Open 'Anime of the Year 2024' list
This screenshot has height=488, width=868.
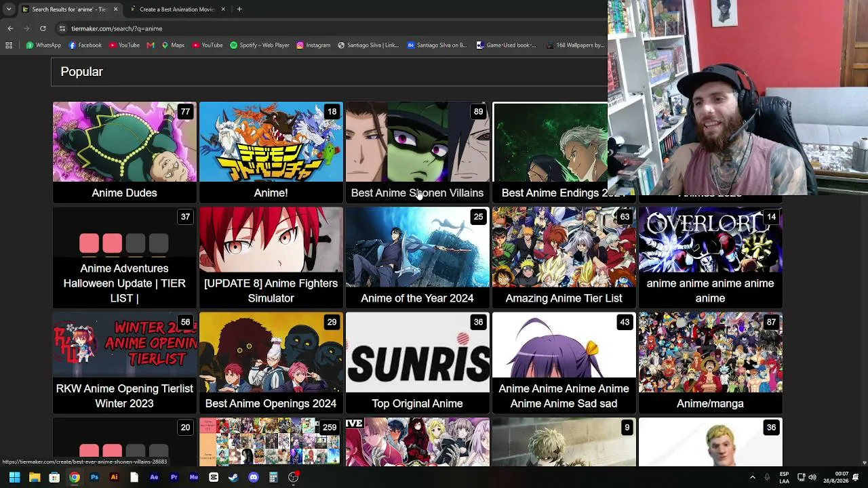click(x=418, y=258)
